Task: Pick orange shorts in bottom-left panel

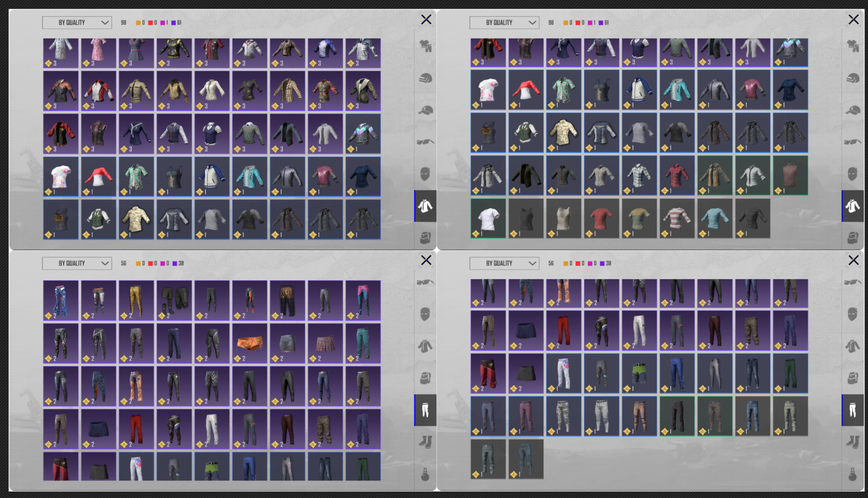Action: click(250, 343)
